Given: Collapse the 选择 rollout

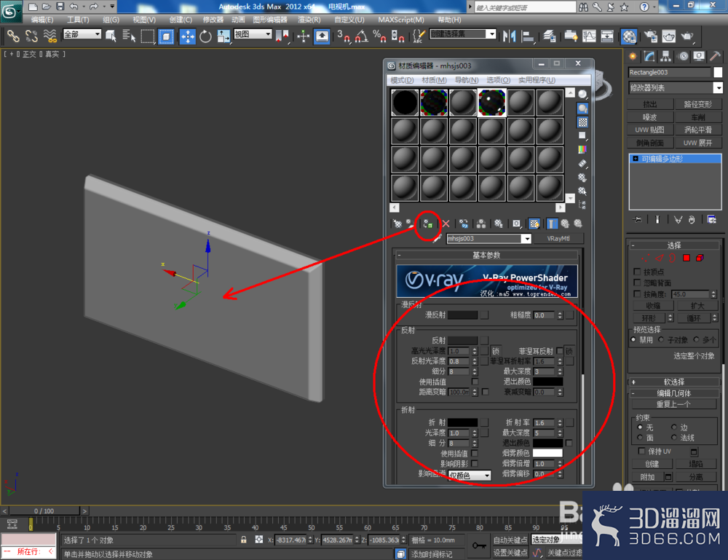Looking at the screenshot, I should 673,245.
